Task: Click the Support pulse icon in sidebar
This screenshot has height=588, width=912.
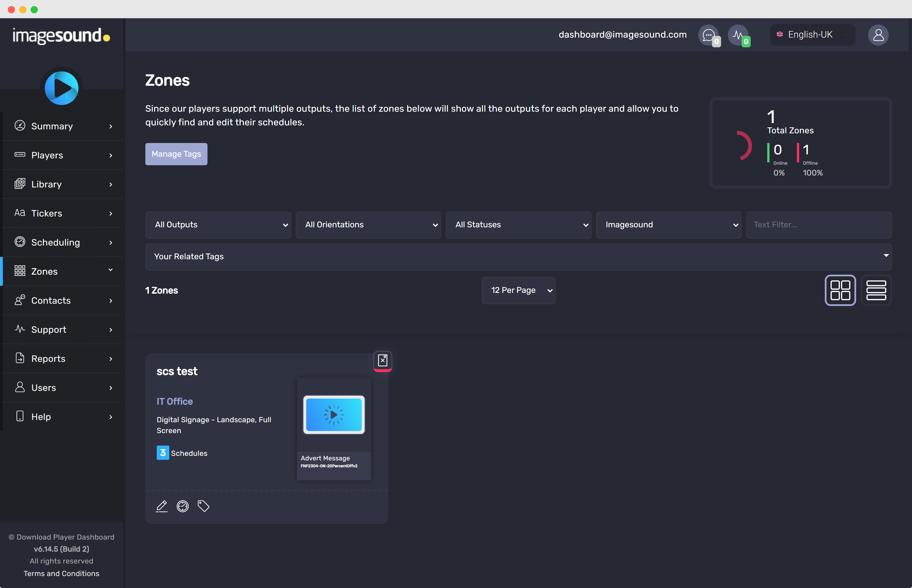Action: click(20, 329)
